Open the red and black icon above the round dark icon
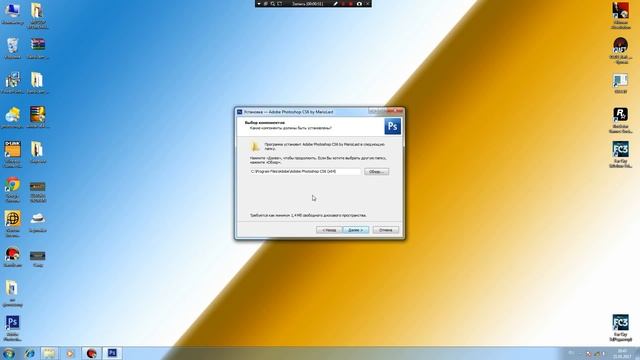 [620, 16]
